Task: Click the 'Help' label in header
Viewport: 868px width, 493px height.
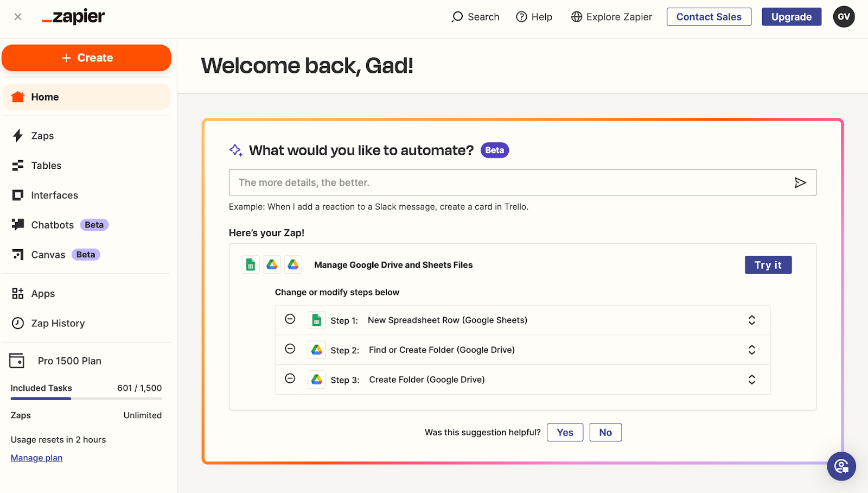Action: (x=542, y=17)
